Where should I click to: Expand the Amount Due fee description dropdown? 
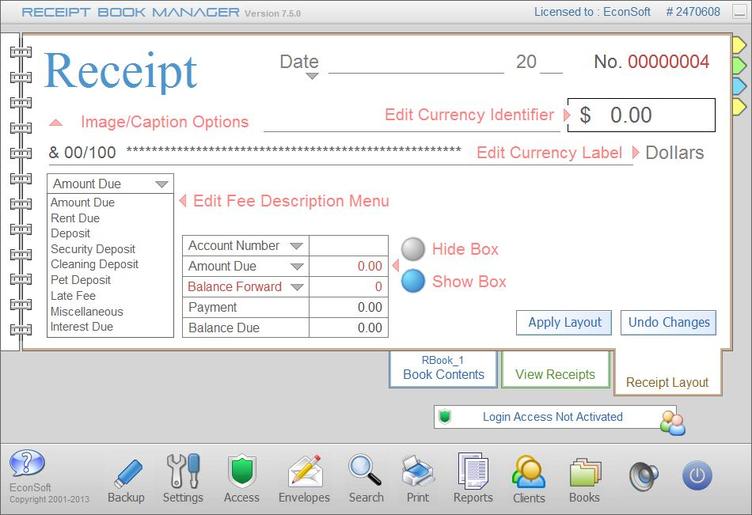coord(161,184)
